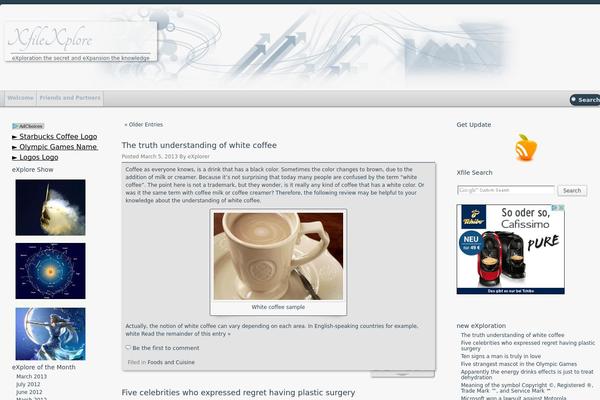The image size is (600, 400).
Task: Open the rocket launch thumbnail in eXplore Show
Action: pyautogui.click(x=51, y=207)
